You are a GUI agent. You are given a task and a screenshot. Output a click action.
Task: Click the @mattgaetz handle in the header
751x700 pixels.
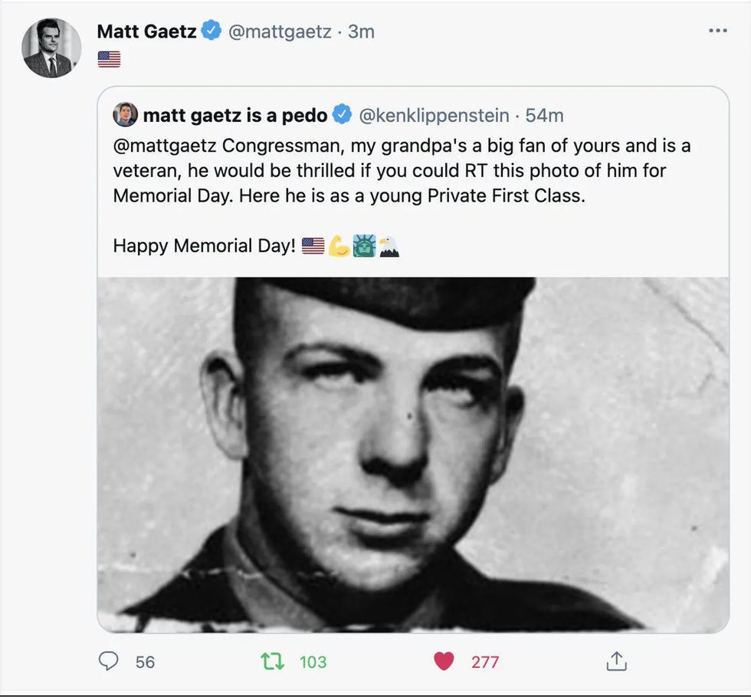pyautogui.click(x=280, y=31)
